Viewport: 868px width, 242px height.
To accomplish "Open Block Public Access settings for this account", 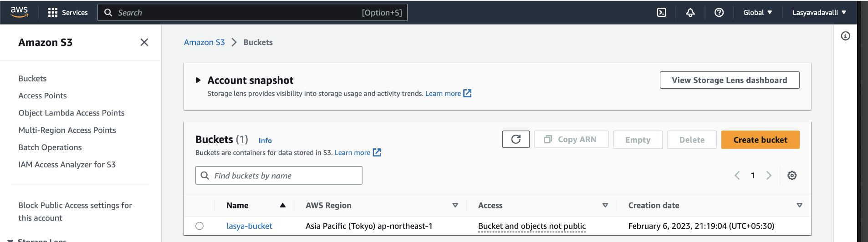I will pos(75,212).
